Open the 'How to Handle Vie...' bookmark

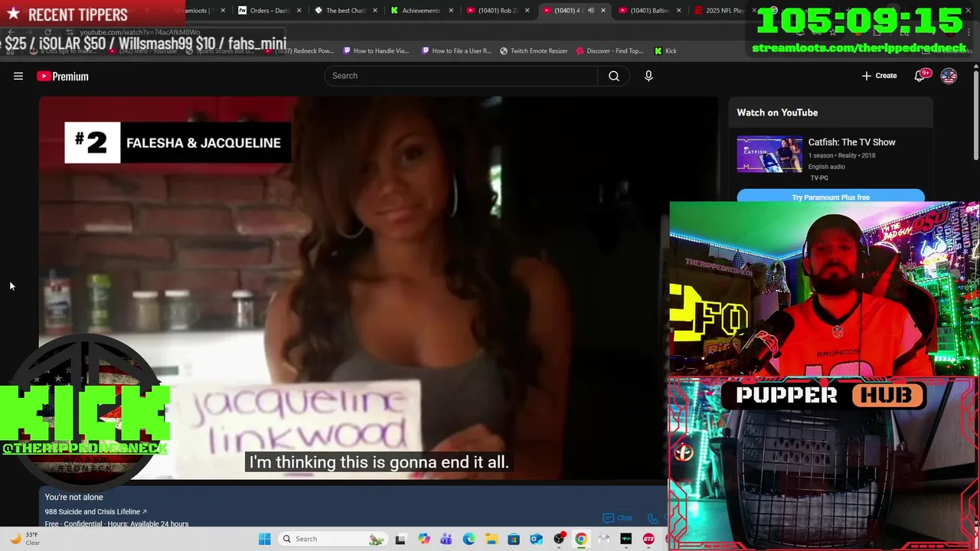(376, 51)
